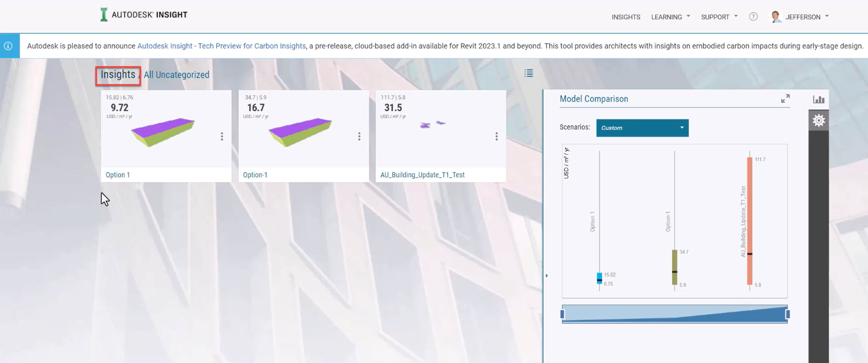Open the more options menu on Option-1 card

point(359,136)
